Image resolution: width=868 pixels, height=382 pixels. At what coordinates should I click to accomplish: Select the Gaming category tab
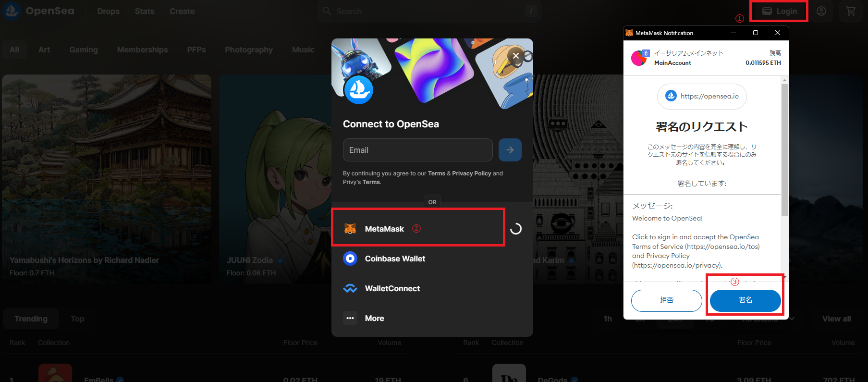84,49
